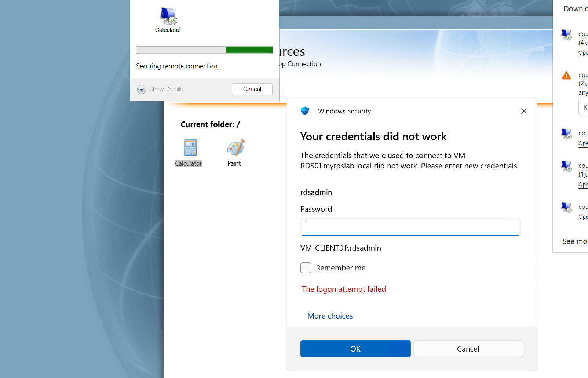Confirm credentials with the OK button
The image size is (588, 378).
point(355,349)
